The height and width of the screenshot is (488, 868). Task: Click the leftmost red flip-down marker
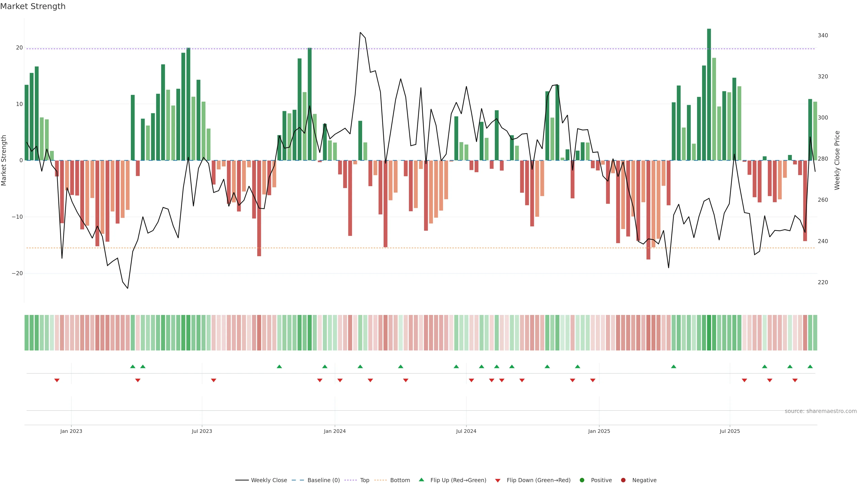coord(57,380)
